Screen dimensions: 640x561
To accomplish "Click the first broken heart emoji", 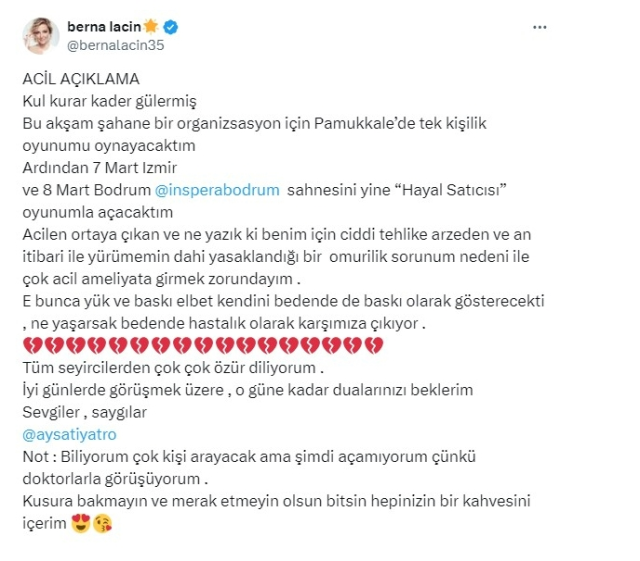I will coord(29,345).
